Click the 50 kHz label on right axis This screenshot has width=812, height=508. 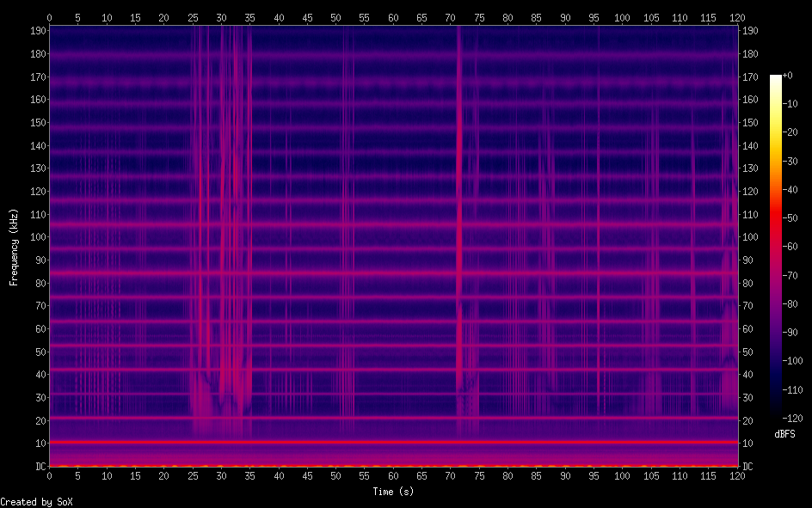coord(748,352)
